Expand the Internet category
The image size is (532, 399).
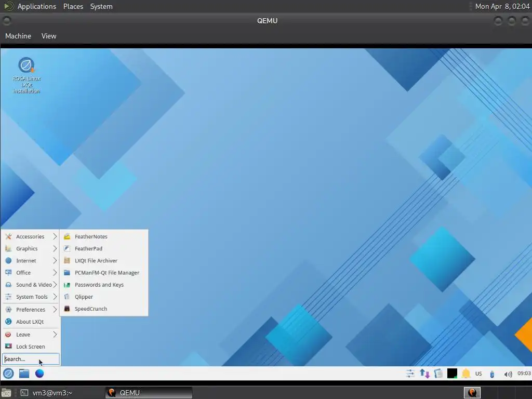31,261
